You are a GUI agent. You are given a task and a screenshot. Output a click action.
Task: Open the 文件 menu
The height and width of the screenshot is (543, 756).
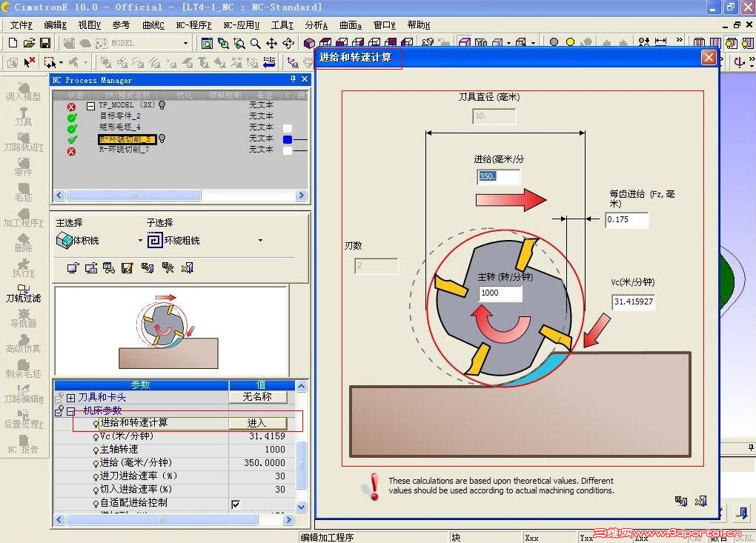click(x=21, y=25)
